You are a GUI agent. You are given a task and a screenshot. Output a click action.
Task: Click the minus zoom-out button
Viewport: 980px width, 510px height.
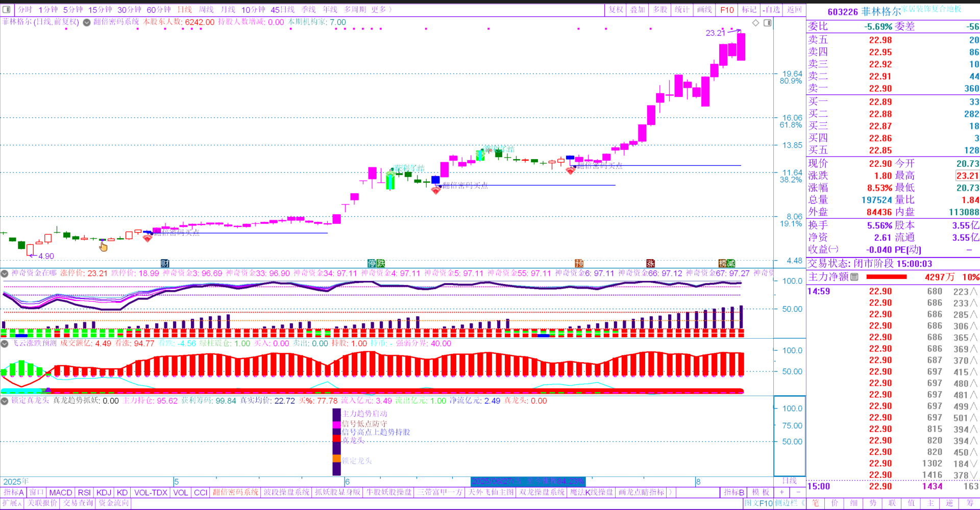pos(798,492)
